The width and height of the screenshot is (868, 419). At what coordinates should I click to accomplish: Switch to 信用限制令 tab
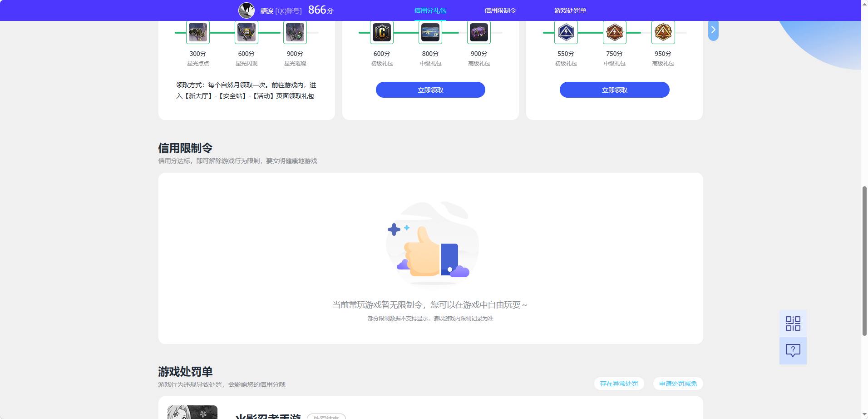click(x=500, y=10)
